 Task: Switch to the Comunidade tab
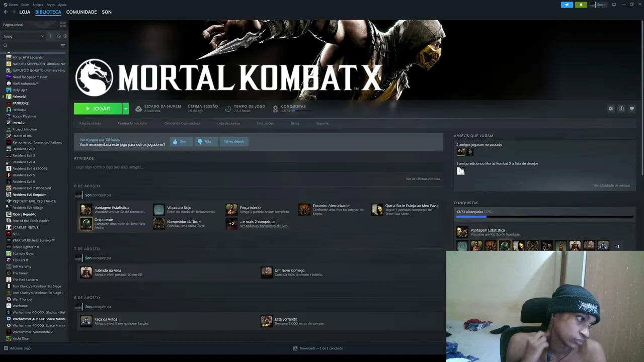pos(82,12)
